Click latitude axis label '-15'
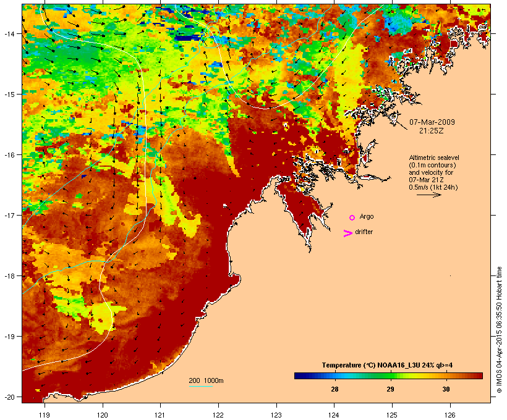Screen dimensions: 507x420 [9, 94]
